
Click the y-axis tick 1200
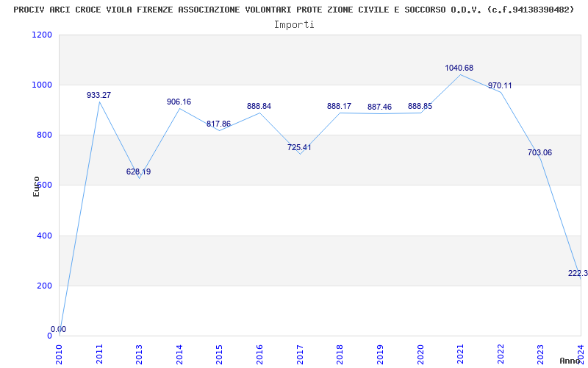43,35
